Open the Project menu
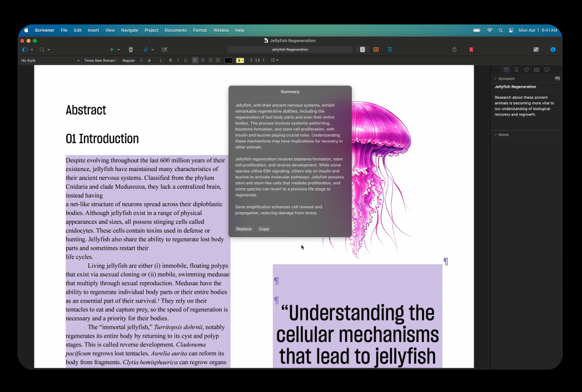 (151, 31)
